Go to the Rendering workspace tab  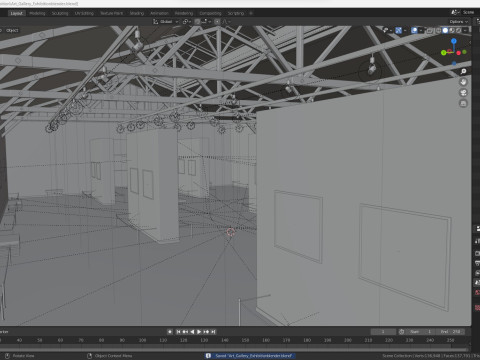pos(184,13)
